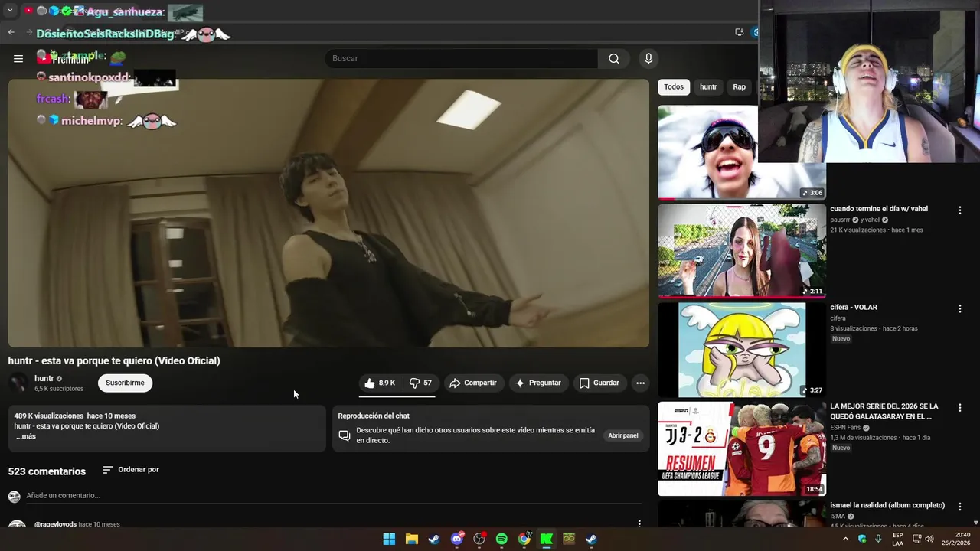Open volume control in system tray
The image size is (980, 551).
(929, 539)
